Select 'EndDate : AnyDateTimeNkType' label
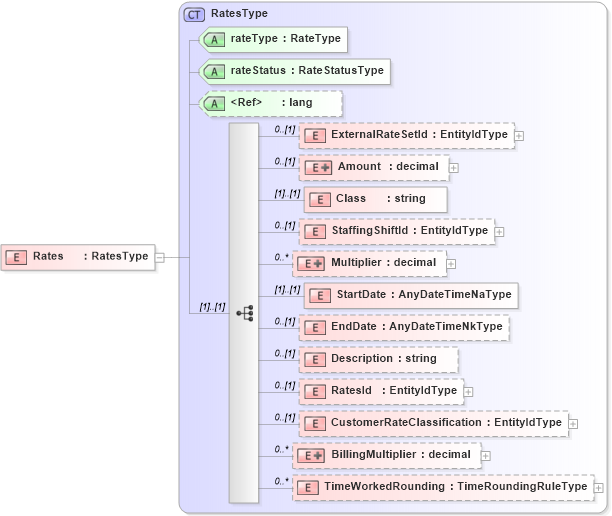 click(x=416, y=326)
